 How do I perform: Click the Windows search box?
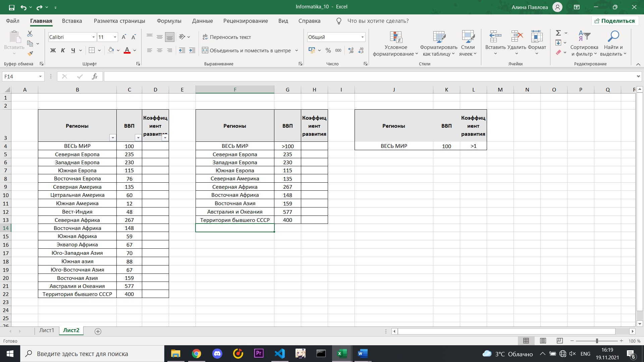point(92,354)
